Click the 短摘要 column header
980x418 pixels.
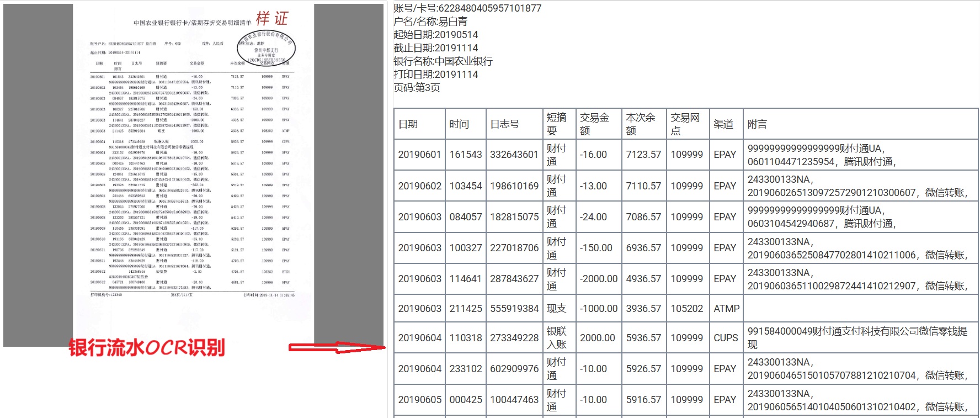(560, 124)
